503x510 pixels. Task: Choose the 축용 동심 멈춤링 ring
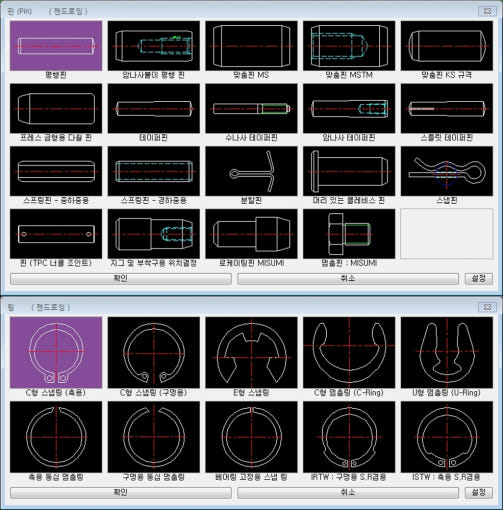click(x=56, y=437)
